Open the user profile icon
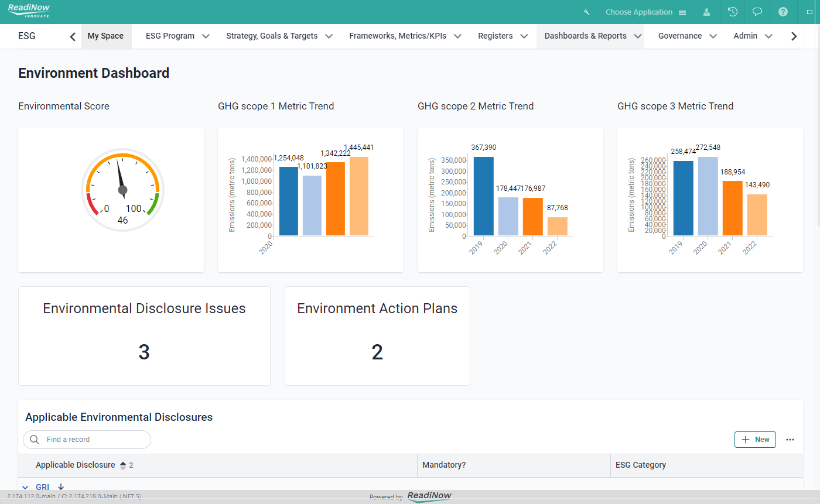 (x=706, y=12)
